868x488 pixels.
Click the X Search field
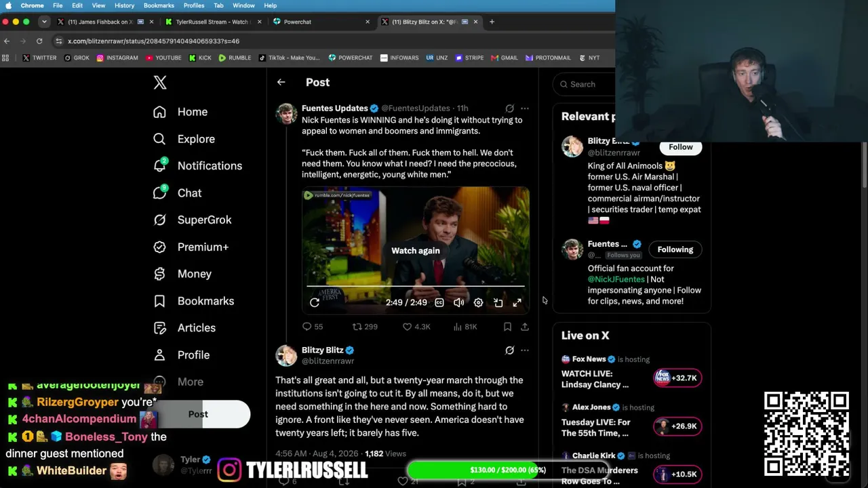point(585,84)
